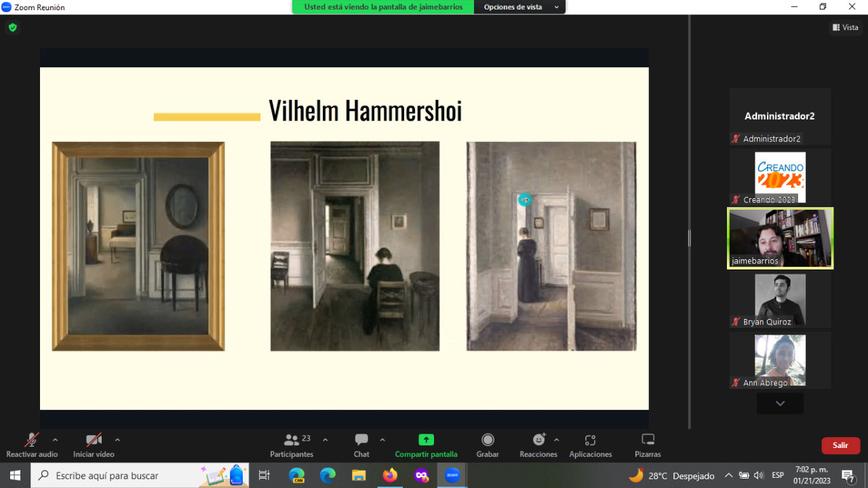868x488 pixels.
Task: Click the green encryption shield icon
Action: point(12,28)
